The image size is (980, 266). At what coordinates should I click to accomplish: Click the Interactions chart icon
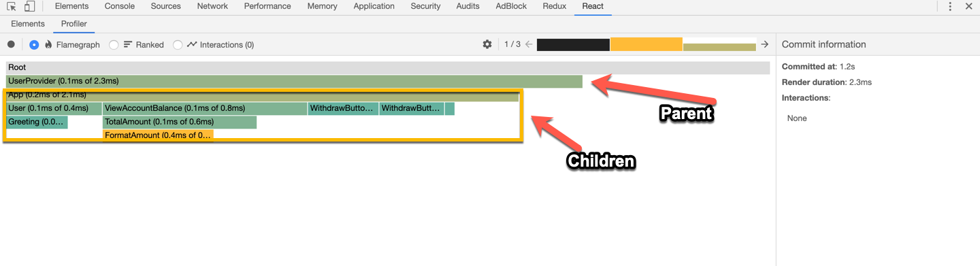192,44
